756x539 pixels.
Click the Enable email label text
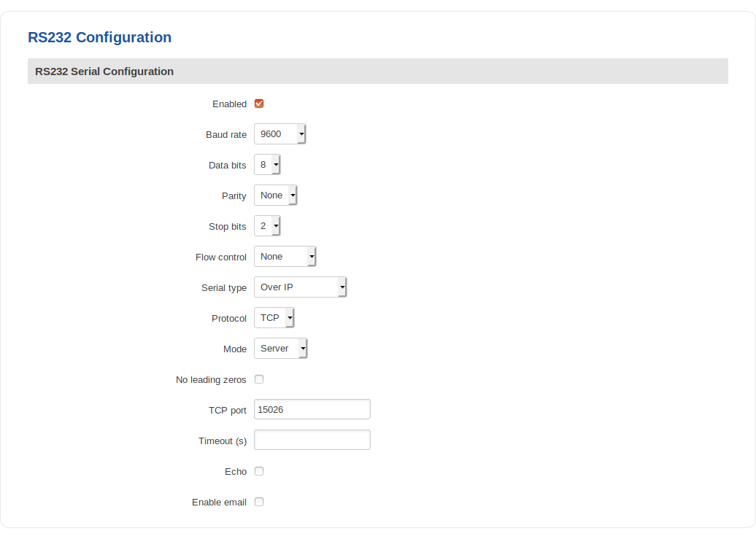point(219,503)
